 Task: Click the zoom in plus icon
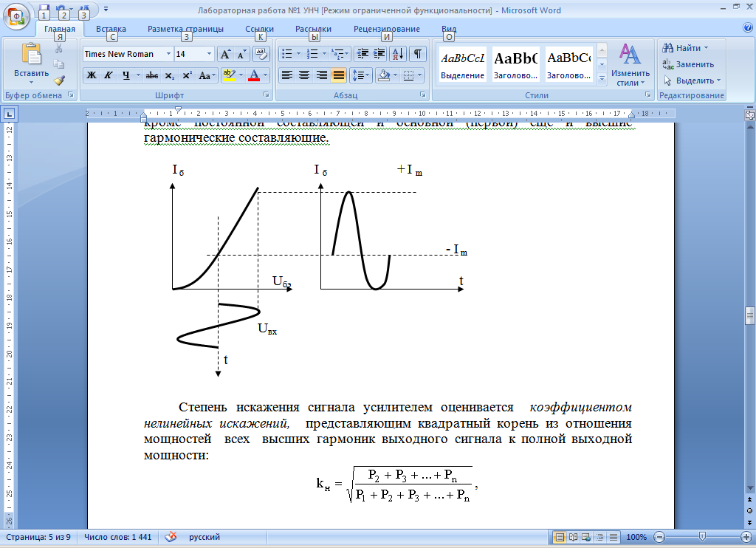746,537
